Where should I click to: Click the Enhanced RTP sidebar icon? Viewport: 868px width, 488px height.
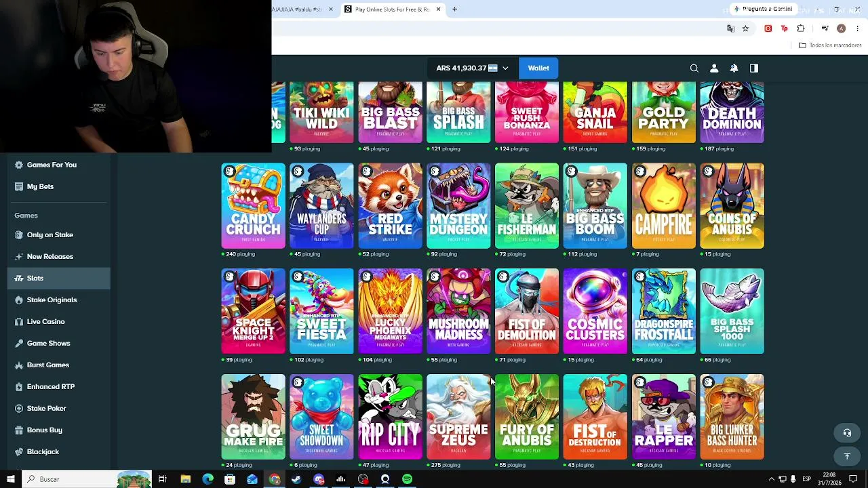[x=19, y=386]
